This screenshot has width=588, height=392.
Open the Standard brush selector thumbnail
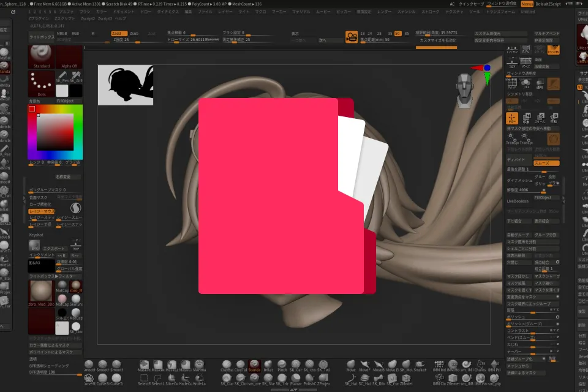(x=41, y=57)
